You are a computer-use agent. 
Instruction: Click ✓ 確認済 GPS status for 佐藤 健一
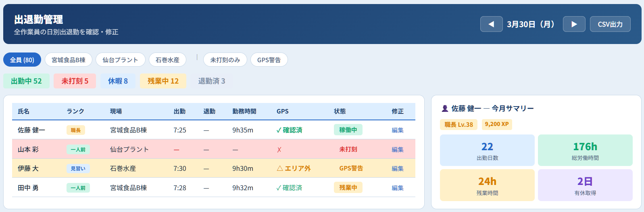click(x=289, y=130)
